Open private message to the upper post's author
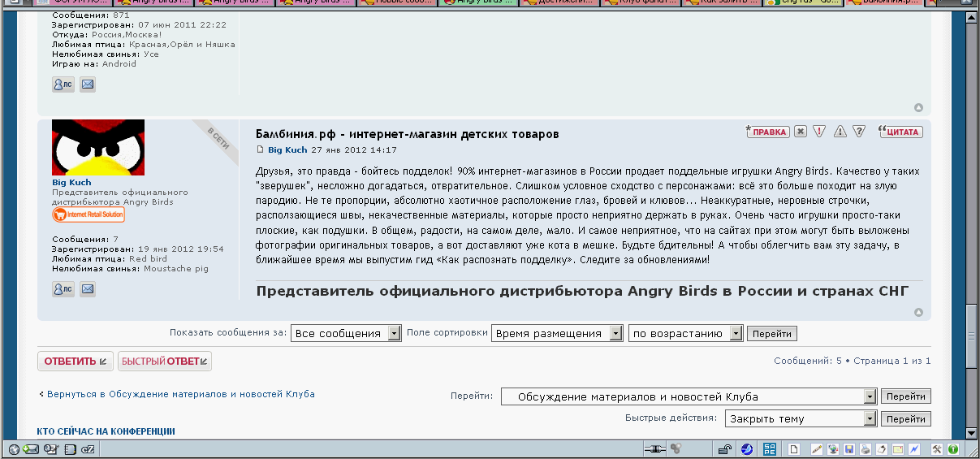 [x=63, y=84]
